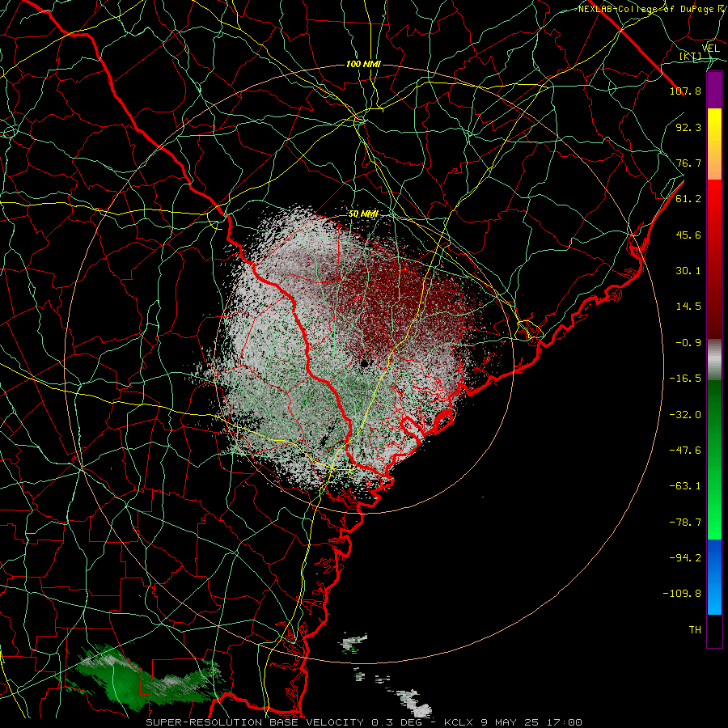
Task: Click the purple segment of the velocity color bar
Action: (714, 90)
